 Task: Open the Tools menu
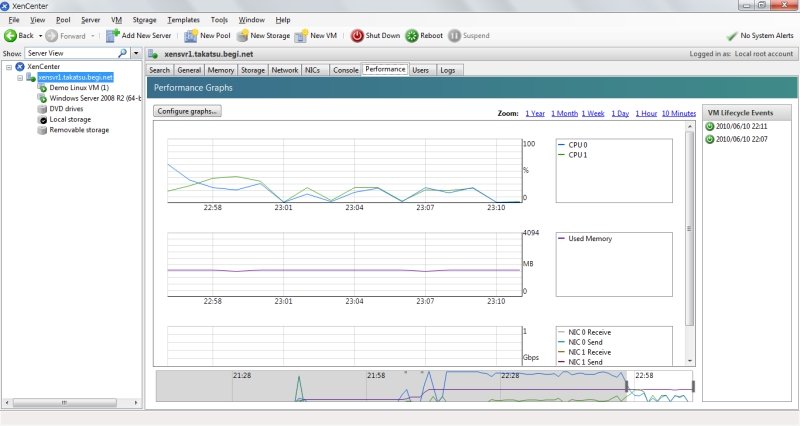click(219, 20)
